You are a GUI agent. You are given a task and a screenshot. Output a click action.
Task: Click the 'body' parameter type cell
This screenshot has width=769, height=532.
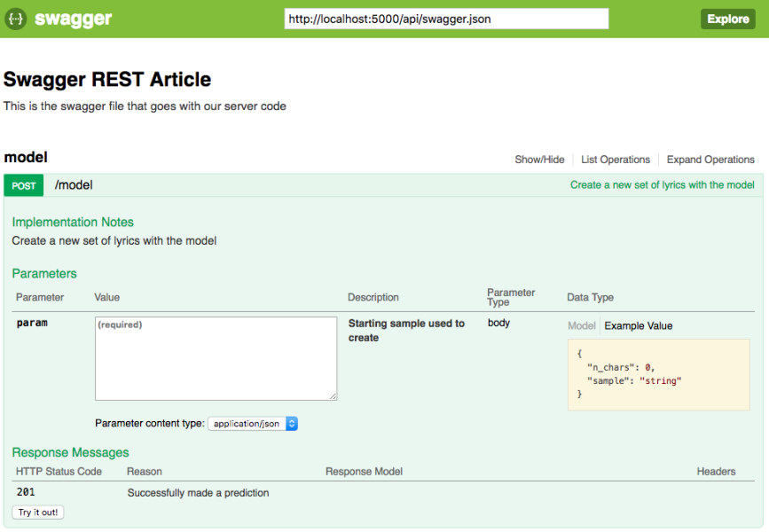[498, 323]
